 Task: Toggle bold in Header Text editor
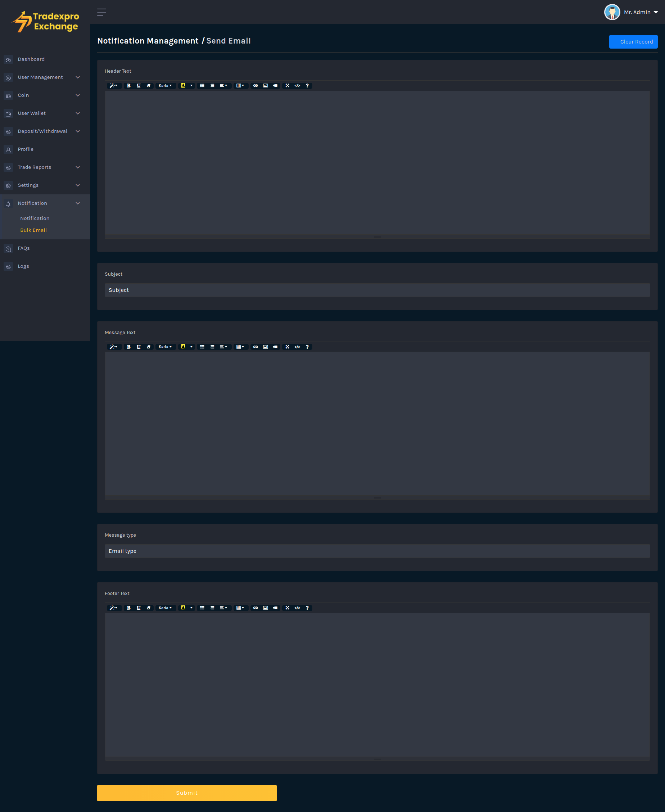[x=129, y=85]
